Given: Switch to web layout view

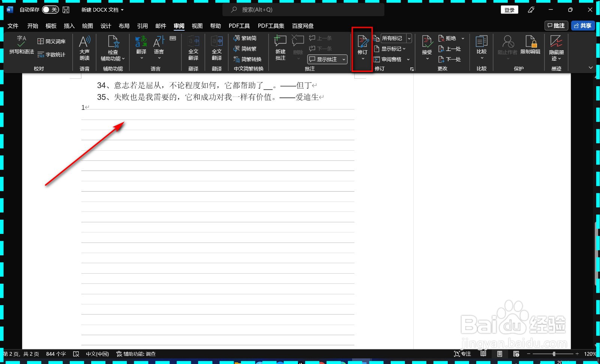Looking at the screenshot, I should coord(516,354).
